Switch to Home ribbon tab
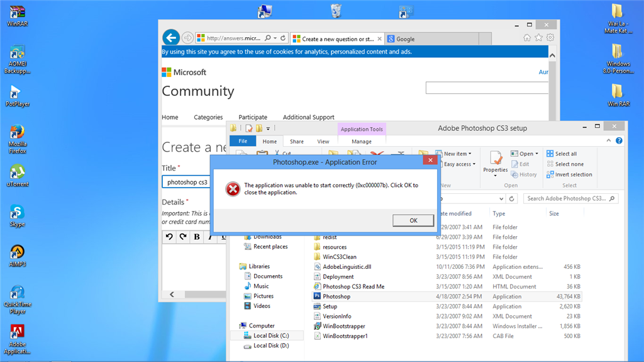Viewport: 644px width, 362px height. coord(269,141)
